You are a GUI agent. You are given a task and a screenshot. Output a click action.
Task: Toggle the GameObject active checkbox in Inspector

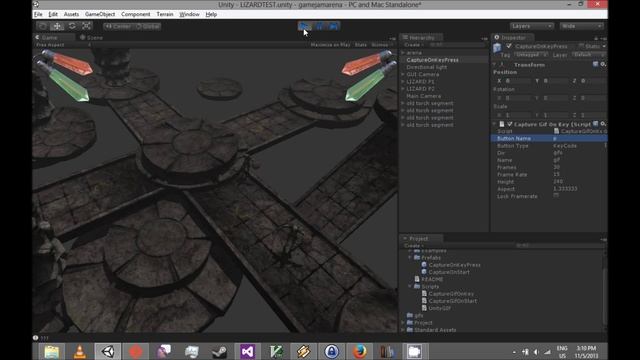509,46
